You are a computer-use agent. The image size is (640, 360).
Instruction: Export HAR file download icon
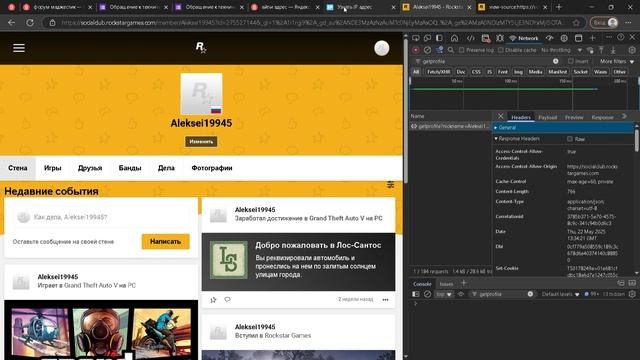613,50
